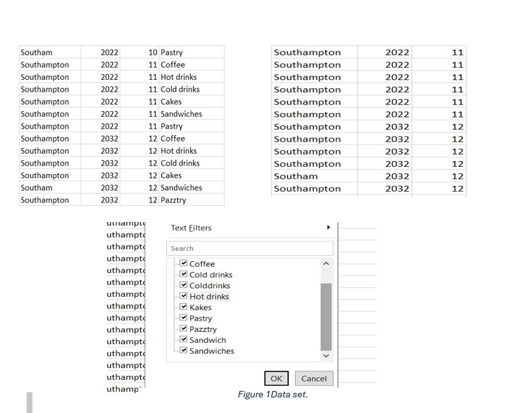Toggle the Pastry checkbox
This screenshot has width=532, height=413.
[184, 318]
